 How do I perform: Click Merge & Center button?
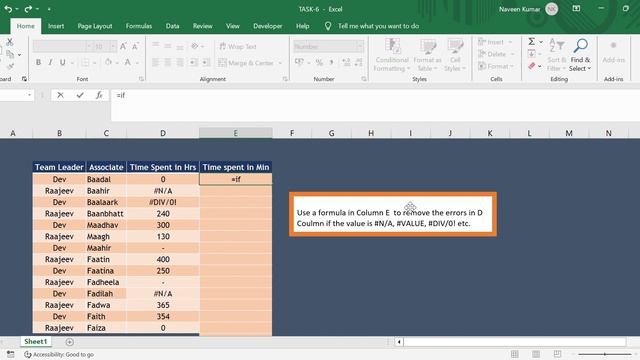coord(246,63)
